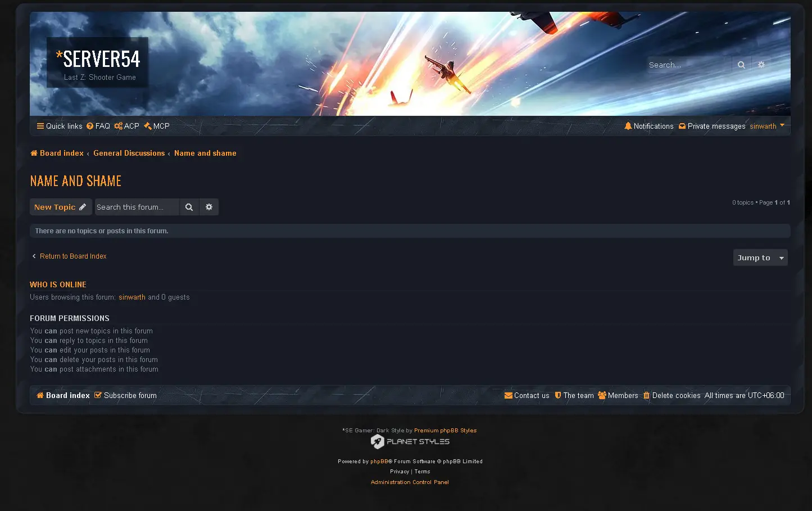Image resolution: width=812 pixels, height=511 pixels.
Task: Open Contact us page
Action: [x=527, y=395]
